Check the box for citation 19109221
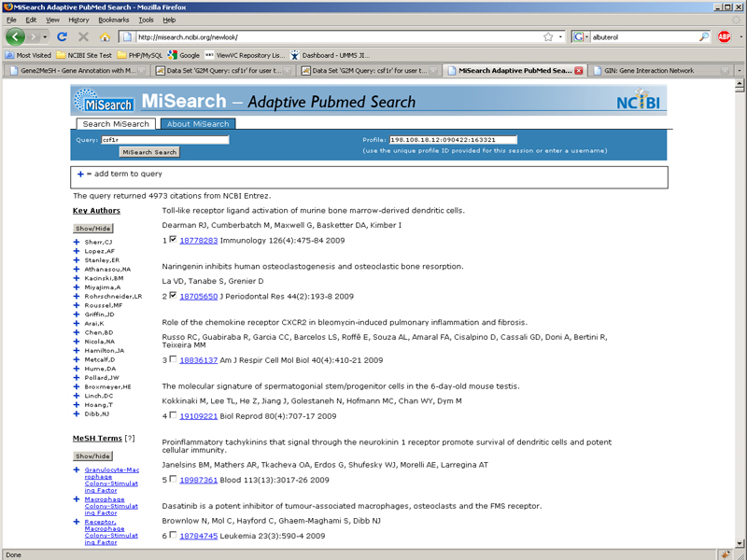The image size is (747, 560). click(x=173, y=414)
